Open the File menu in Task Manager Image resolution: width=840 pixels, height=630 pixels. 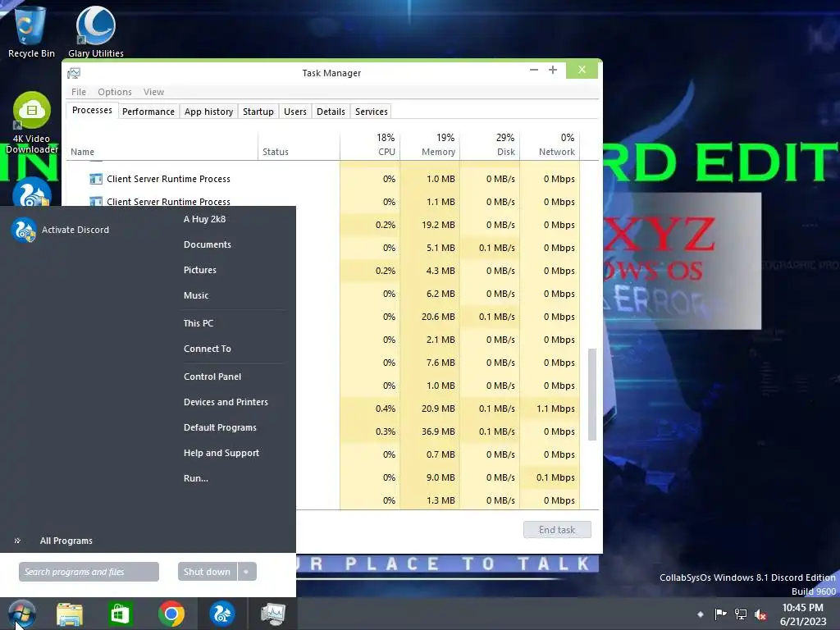pyautogui.click(x=79, y=92)
